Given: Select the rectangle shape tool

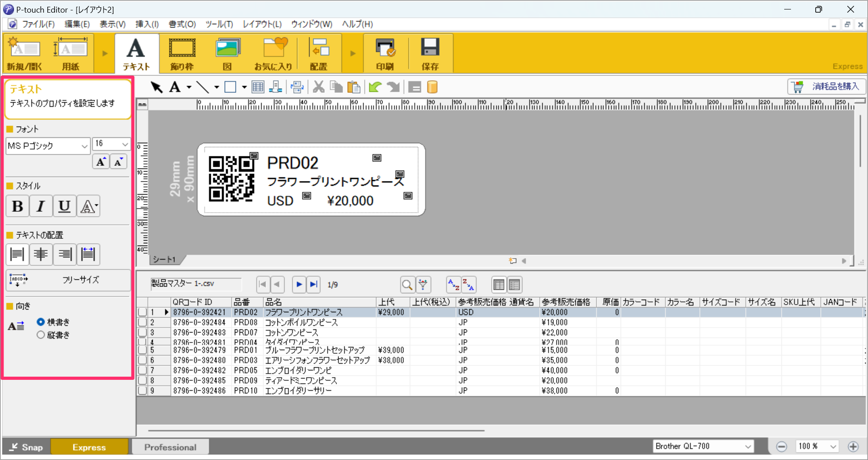Looking at the screenshot, I should point(230,87).
